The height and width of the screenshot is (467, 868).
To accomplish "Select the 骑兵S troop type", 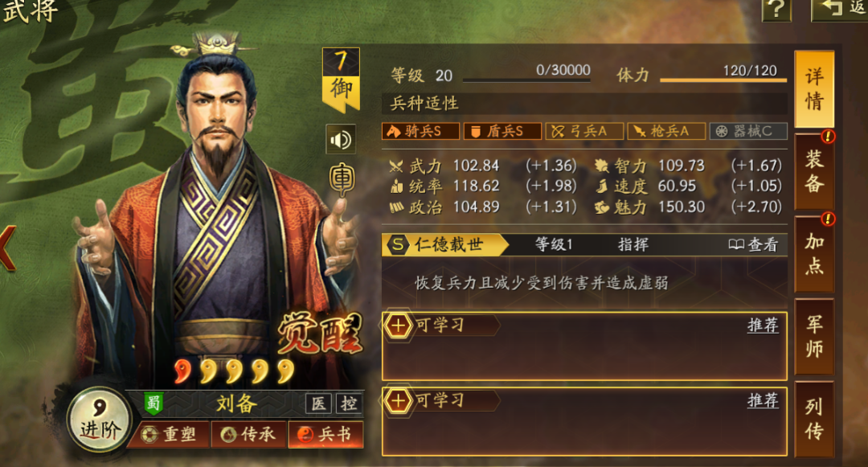I will tap(420, 131).
